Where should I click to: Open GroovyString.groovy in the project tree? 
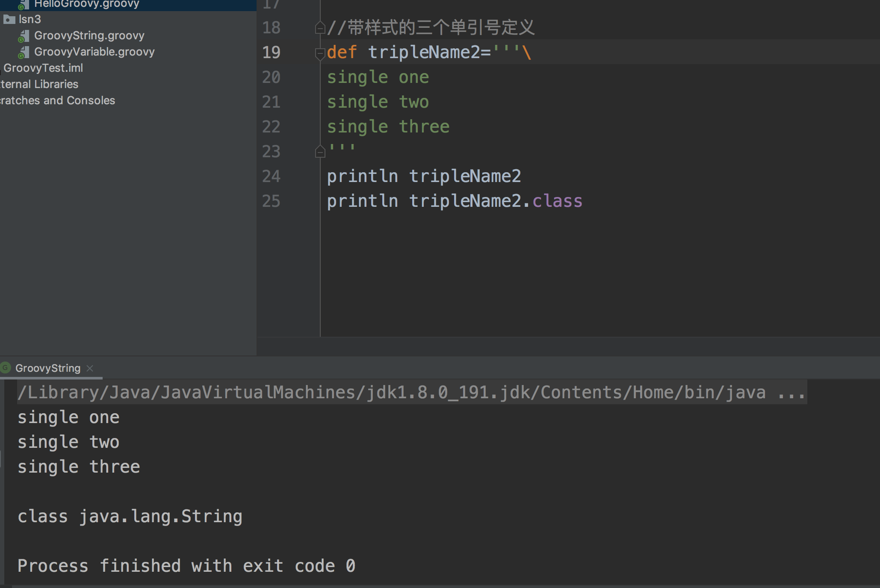(x=89, y=35)
